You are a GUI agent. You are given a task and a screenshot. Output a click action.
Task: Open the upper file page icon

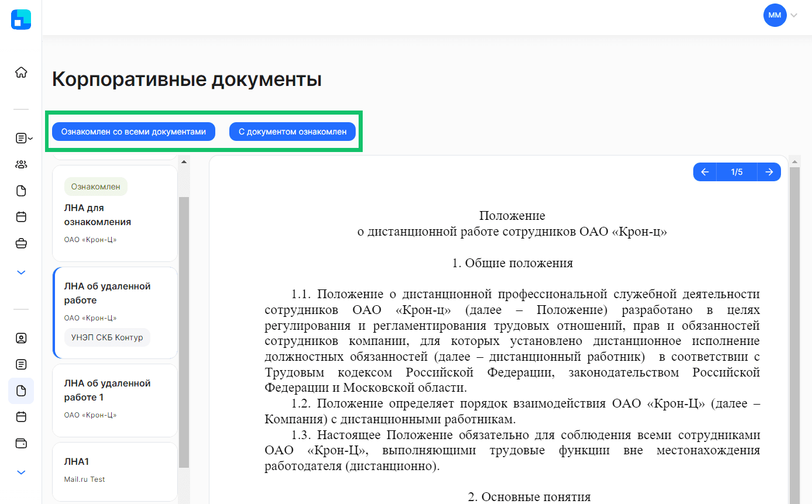[21, 191]
